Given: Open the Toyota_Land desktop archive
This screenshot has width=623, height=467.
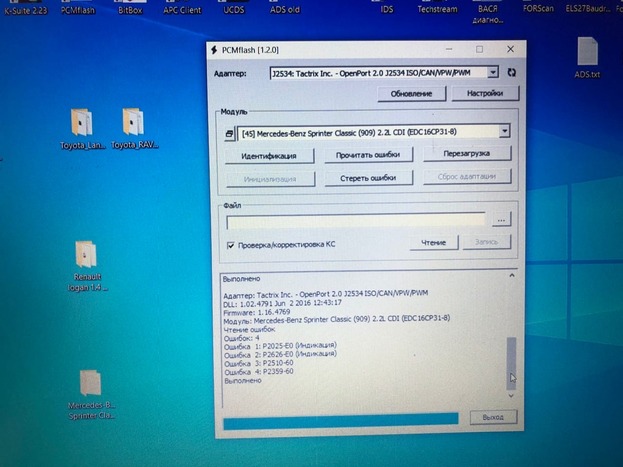Looking at the screenshot, I should pos(82,124).
